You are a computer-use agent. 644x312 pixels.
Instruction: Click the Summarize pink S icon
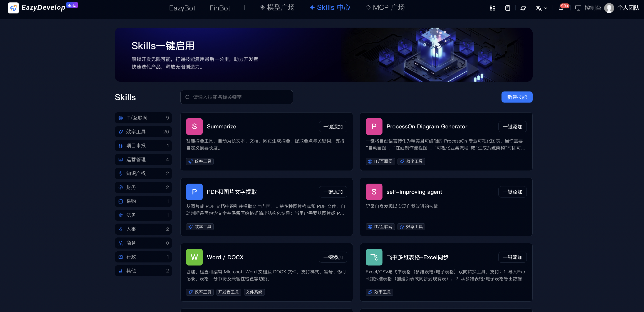194,126
